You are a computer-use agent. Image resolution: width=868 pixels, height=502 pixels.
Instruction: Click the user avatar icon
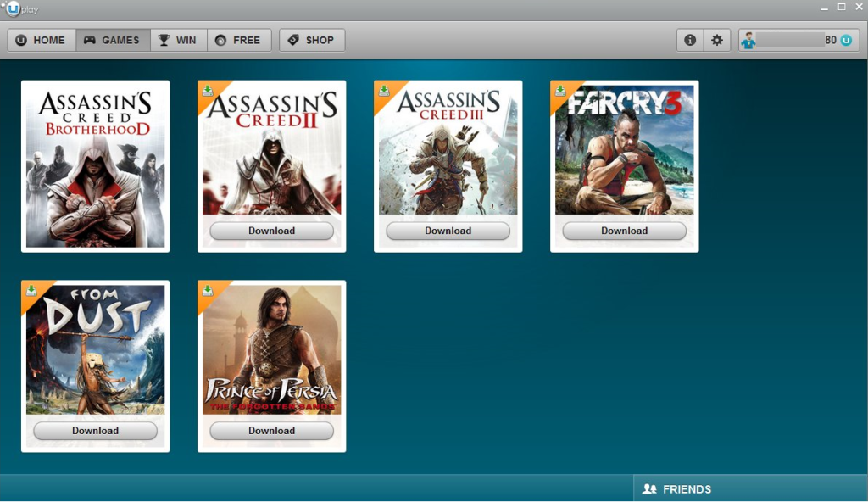point(748,41)
